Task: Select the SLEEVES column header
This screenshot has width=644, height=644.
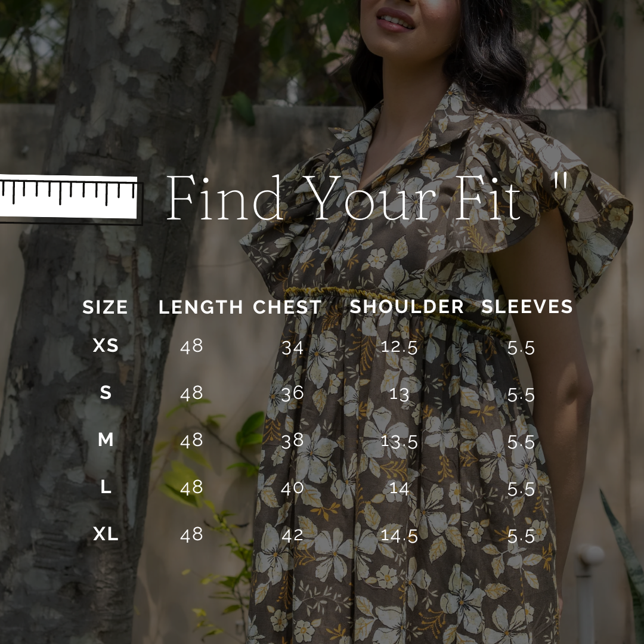Action: coord(527,307)
